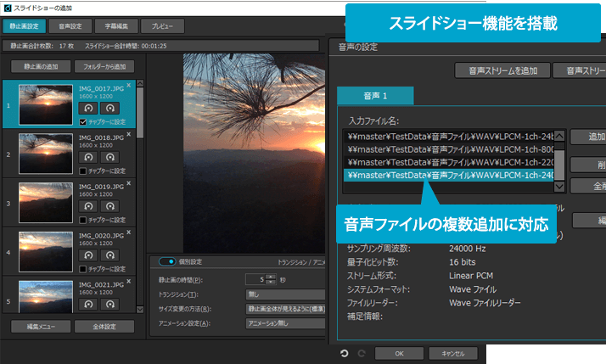The image size is (606, 364).
Task: Open the アニメーション設定 dropdown
Action: (285, 323)
